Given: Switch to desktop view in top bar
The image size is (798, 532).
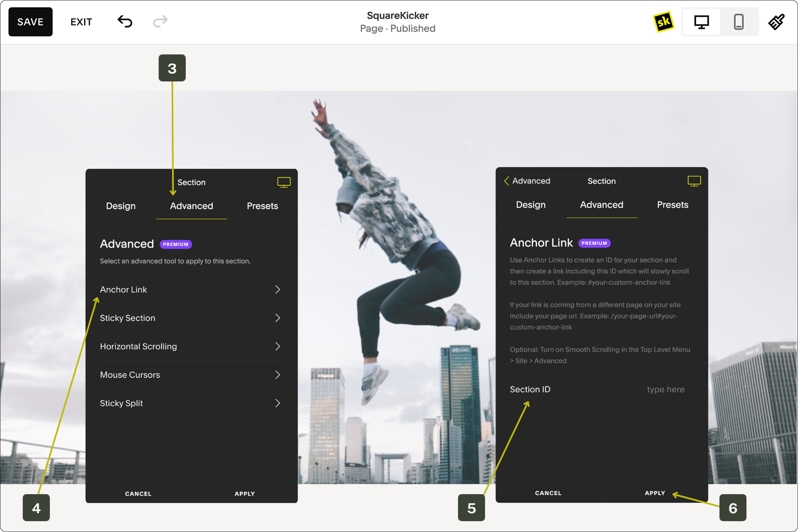Looking at the screenshot, I should point(702,22).
